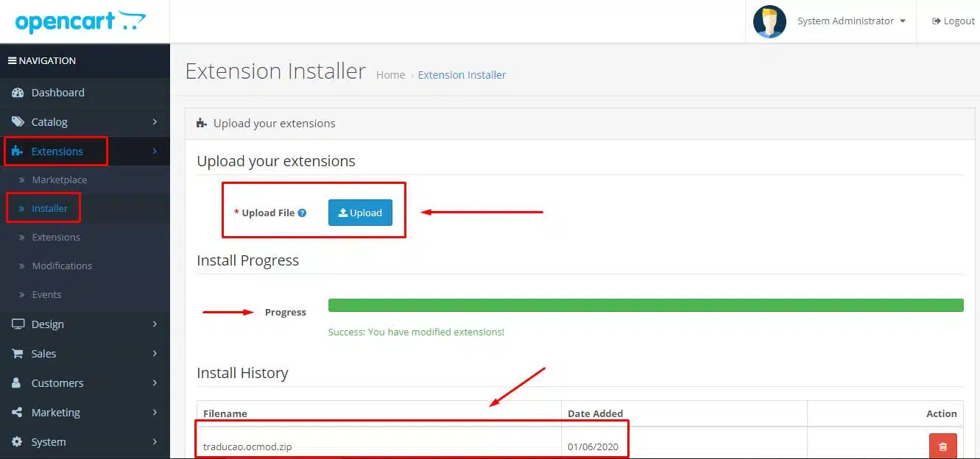980x459 pixels.
Task: Expand the Catalog menu chevron
Action: [155, 122]
